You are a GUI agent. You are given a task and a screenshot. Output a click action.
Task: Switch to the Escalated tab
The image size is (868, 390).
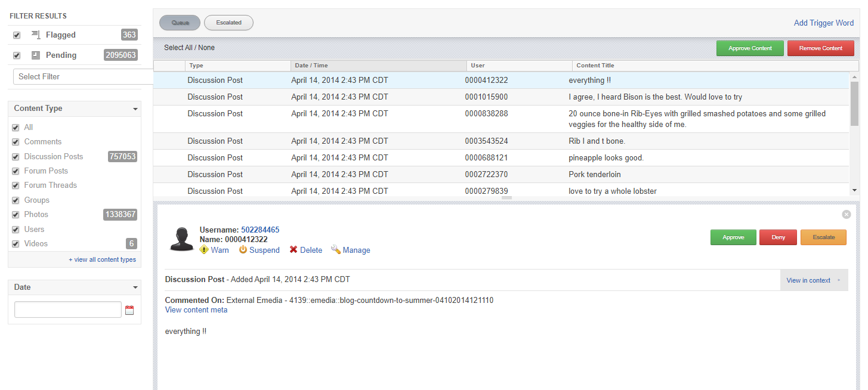pyautogui.click(x=228, y=23)
